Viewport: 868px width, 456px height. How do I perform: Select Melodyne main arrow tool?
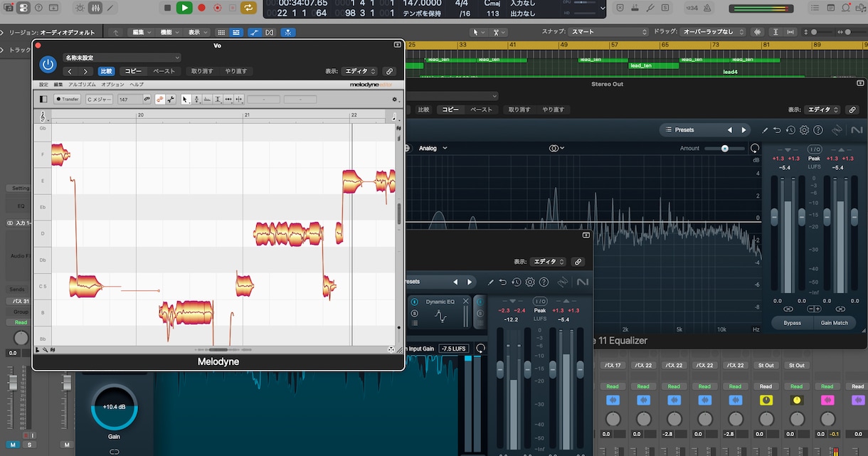tap(186, 100)
